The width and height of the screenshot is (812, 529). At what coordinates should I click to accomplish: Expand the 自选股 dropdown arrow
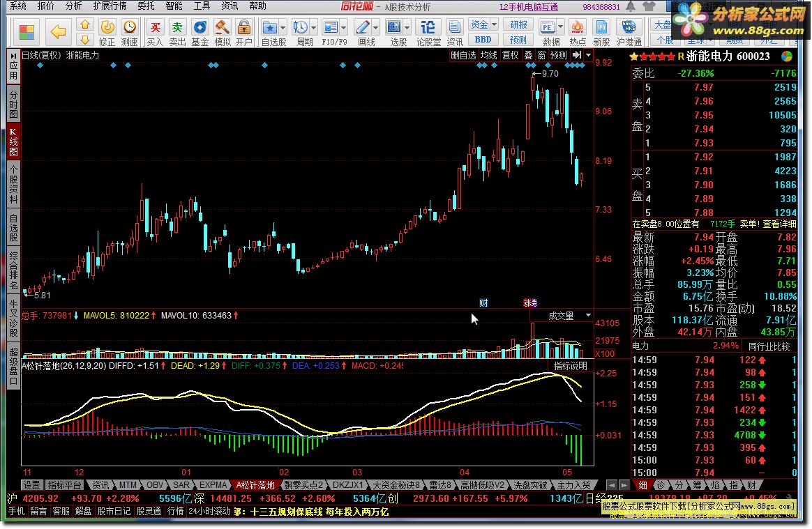click(283, 27)
